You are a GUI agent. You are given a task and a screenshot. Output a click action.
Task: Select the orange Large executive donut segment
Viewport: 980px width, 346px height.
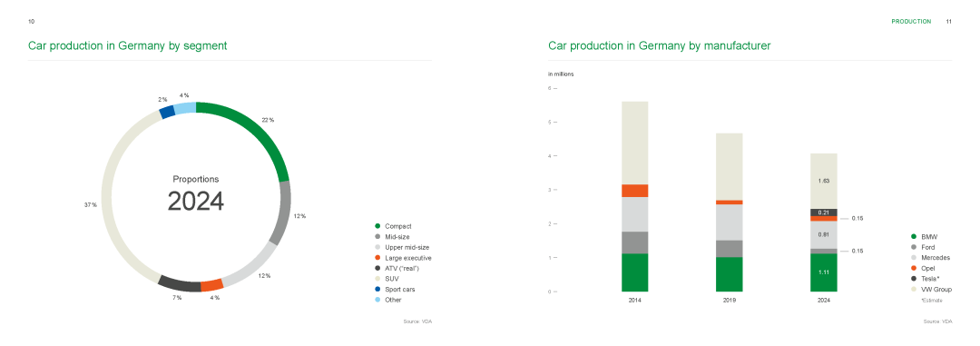[212, 284]
